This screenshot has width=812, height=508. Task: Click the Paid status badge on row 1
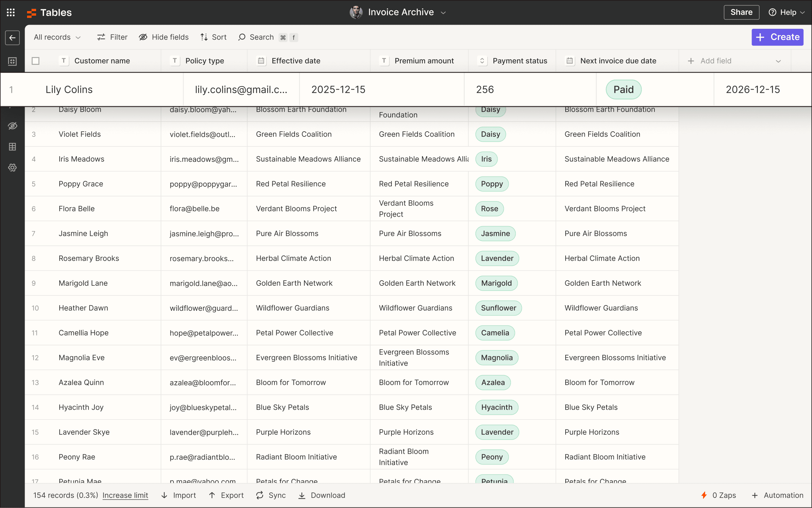pos(624,89)
